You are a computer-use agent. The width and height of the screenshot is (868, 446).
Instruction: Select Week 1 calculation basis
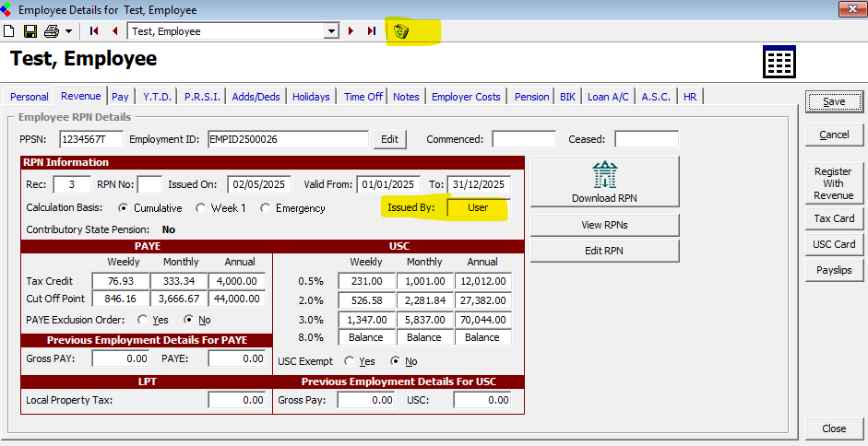[x=201, y=208]
